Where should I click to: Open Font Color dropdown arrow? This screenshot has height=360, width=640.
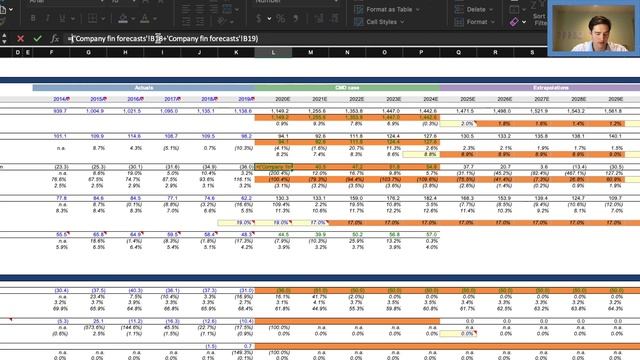coord(155,19)
